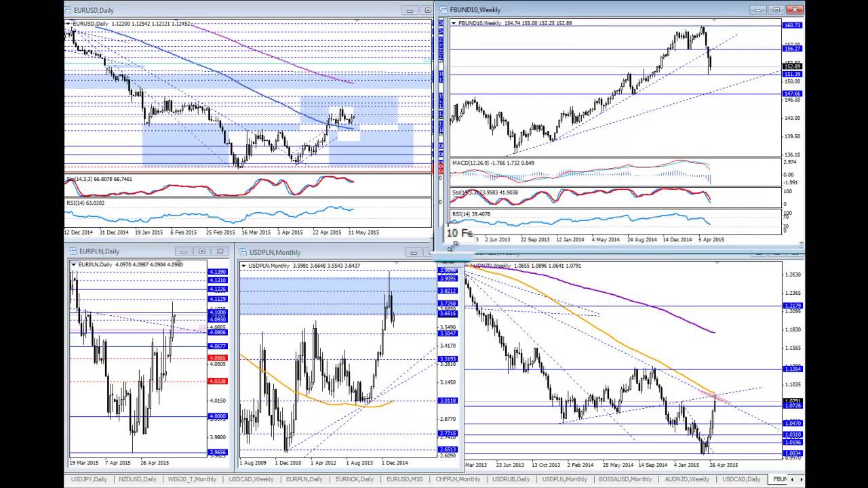Click the Sto(14,3,3) 66.8078 indicator label
Viewport: 868px width, 488px height.
(99, 179)
